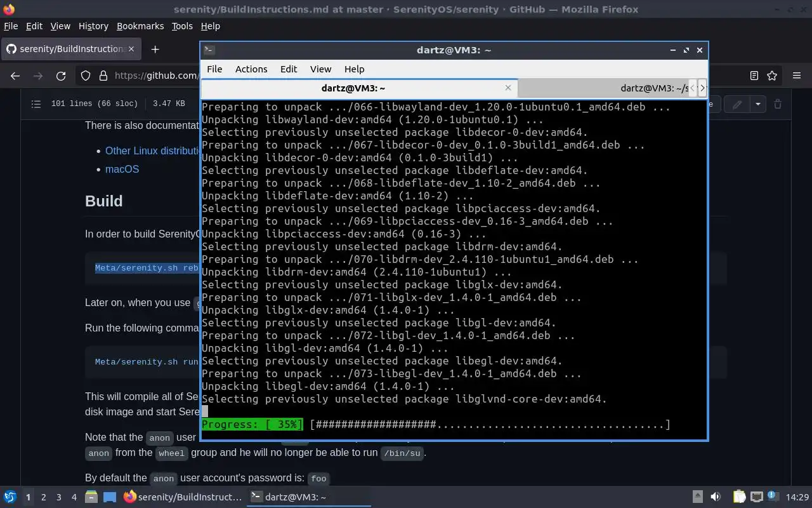
Task: Open a new Firefox tab
Action: click(x=155, y=49)
